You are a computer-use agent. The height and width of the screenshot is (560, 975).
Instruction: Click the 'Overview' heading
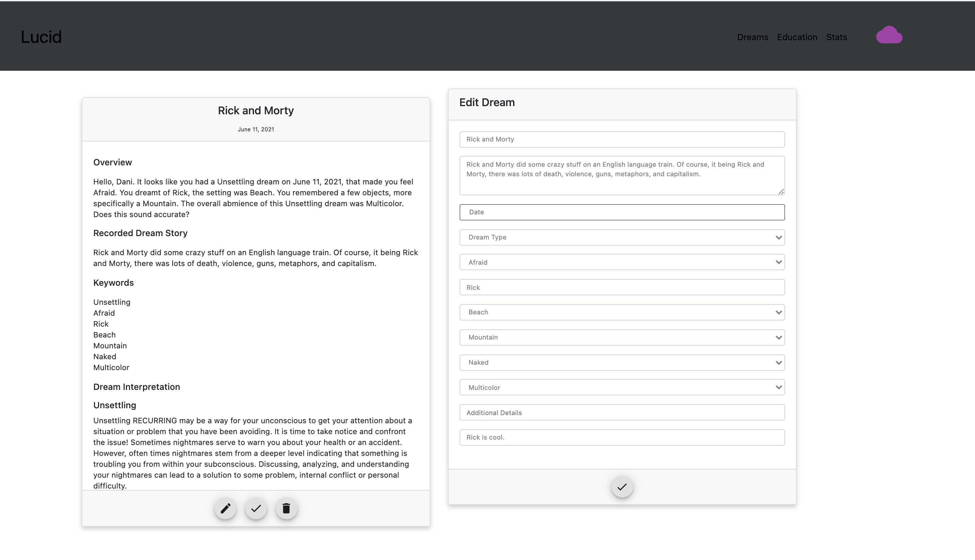click(x=112, y=162)
